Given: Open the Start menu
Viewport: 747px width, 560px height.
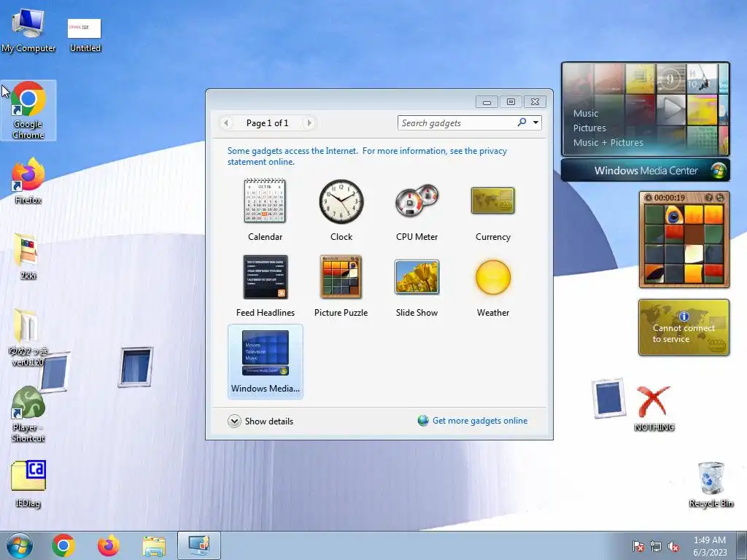Looking at the screenshot, I should pyautogui.click(x=19, y=545).
